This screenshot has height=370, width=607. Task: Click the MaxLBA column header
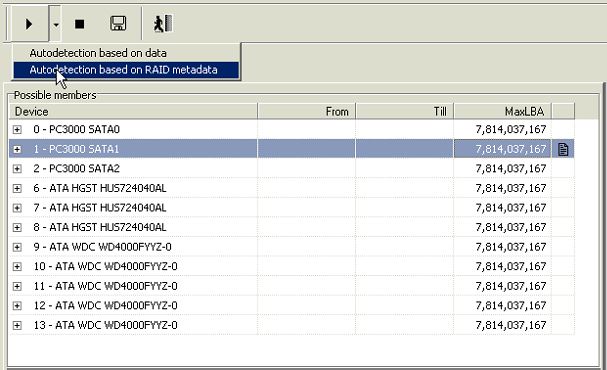pyautogui.click(x=502, y=111)
